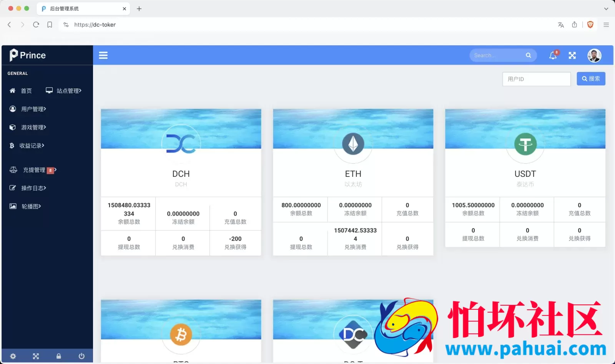Expand the 站点管理 menu
Viewport: 615px width, 364px height.
pos(64,91)
